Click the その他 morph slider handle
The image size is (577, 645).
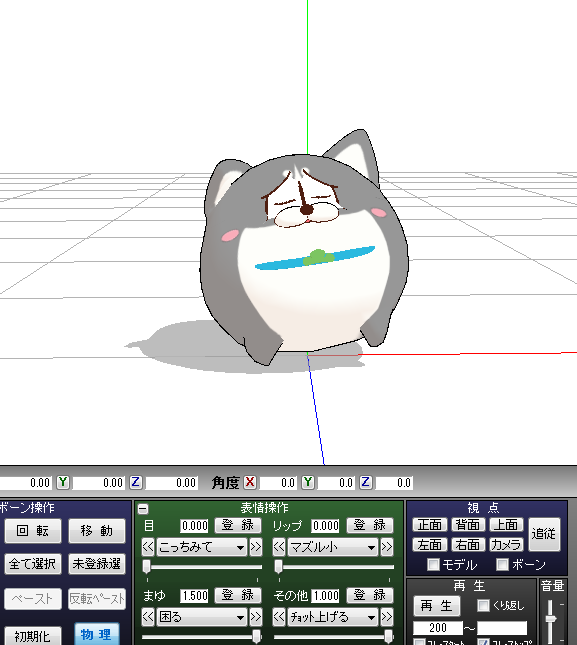tap(388, 636)
